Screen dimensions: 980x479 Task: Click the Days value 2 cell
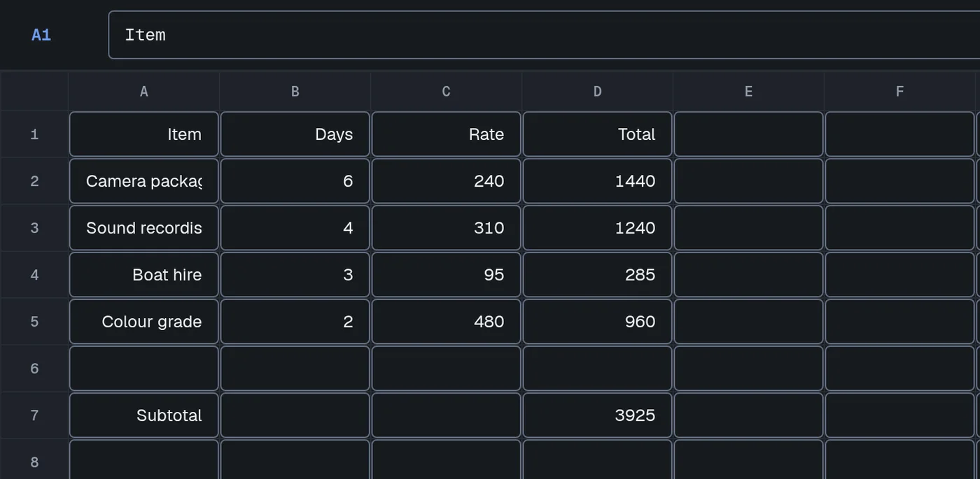click(x=295, y=322)
